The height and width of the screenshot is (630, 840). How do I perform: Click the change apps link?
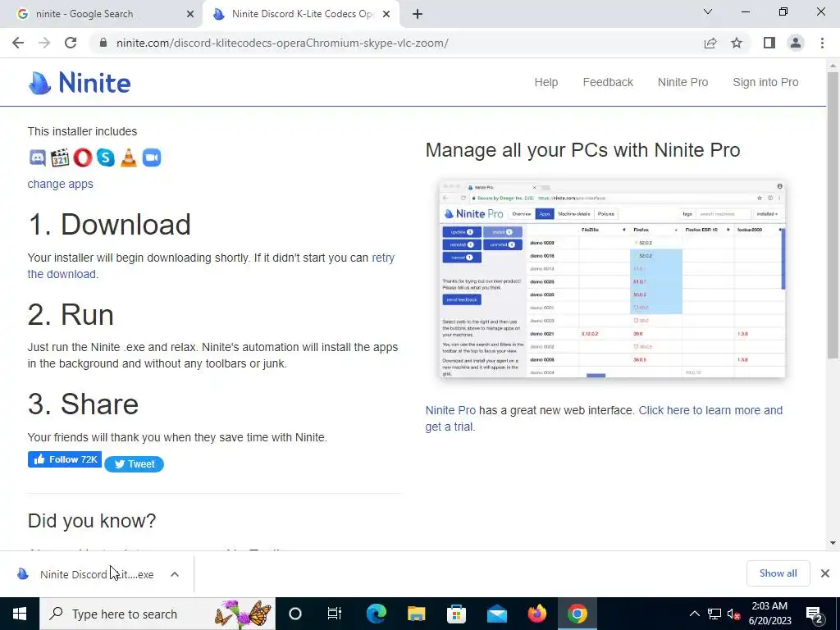pyautogui.click(x=60, y=184)
